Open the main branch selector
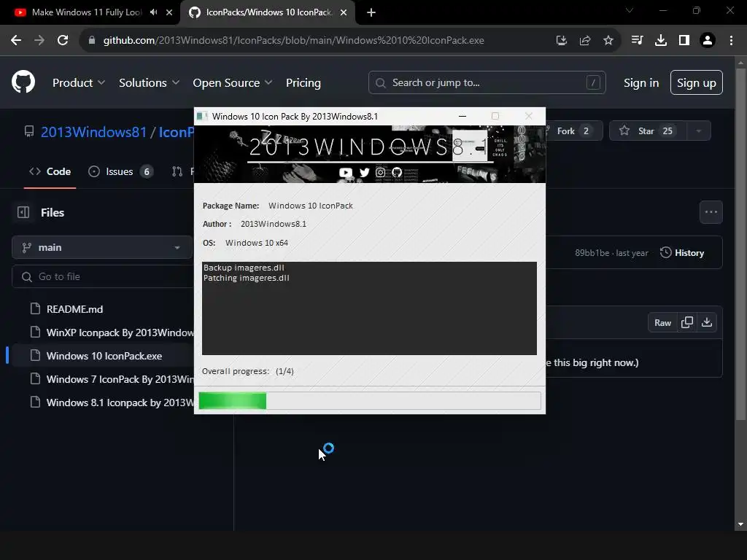This screenshot has height=560, width=747. (x=101, y=248)
